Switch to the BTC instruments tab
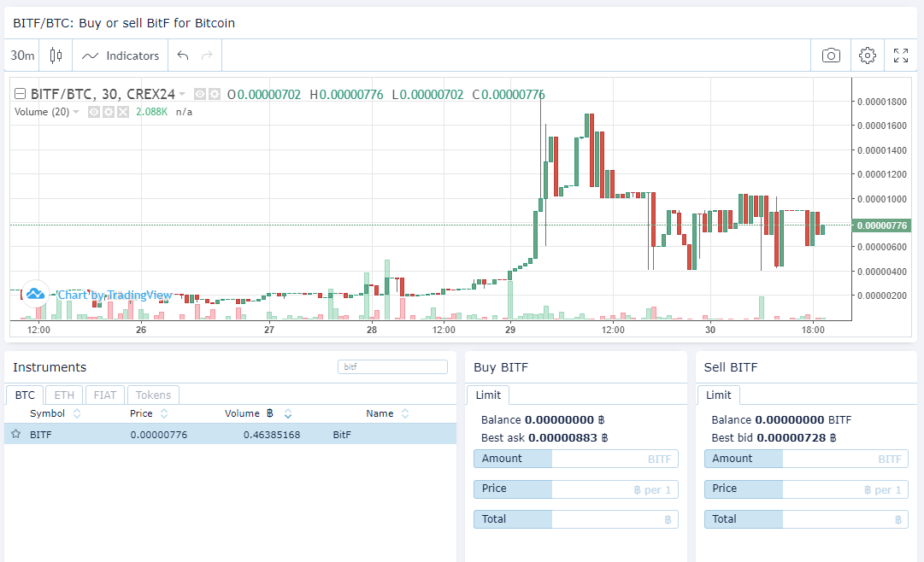The width and height of the screenshot is (924, 562). pos(25,395)
